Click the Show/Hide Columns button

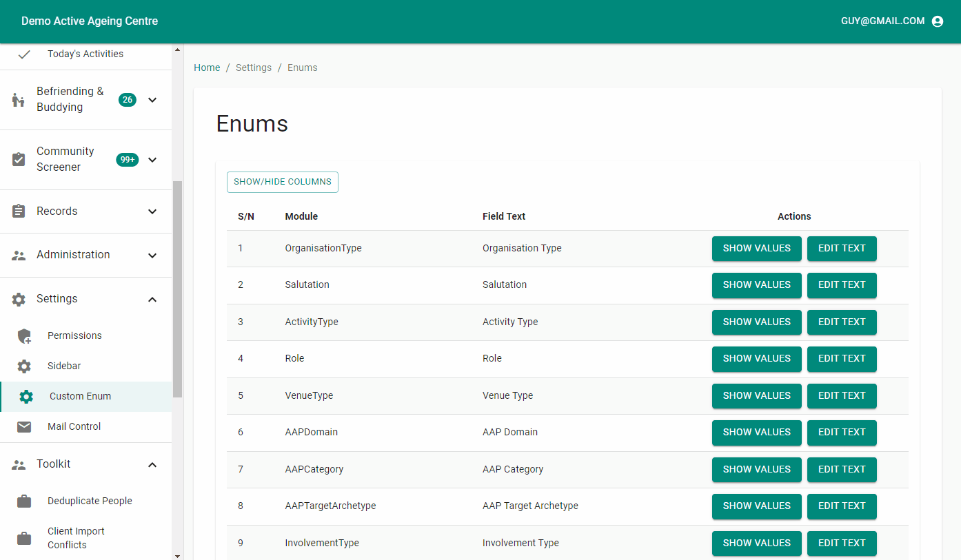[x=282, y=182]
